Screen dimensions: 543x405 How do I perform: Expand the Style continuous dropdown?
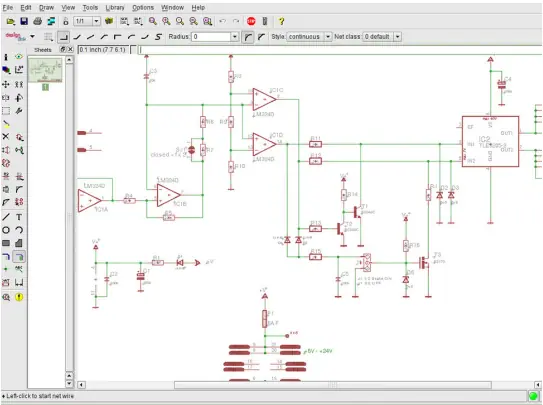[328, 37]
